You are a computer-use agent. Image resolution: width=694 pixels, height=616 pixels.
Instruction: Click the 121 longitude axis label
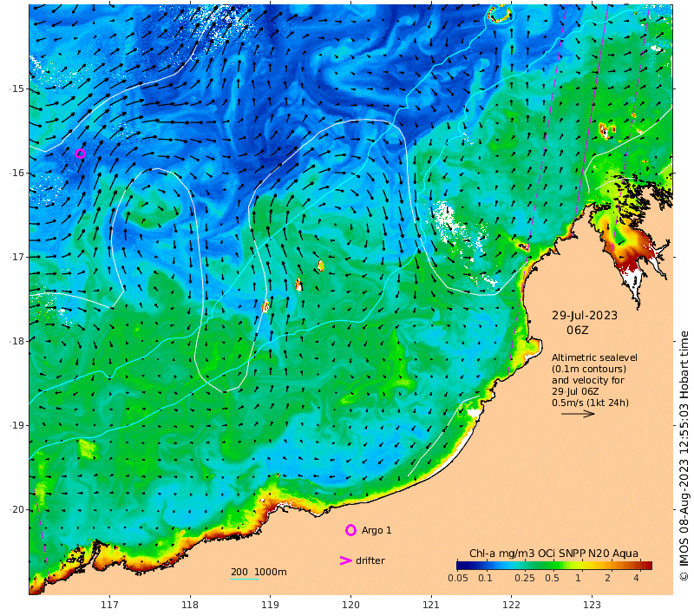pyautogui.click(x=430, y=605)
